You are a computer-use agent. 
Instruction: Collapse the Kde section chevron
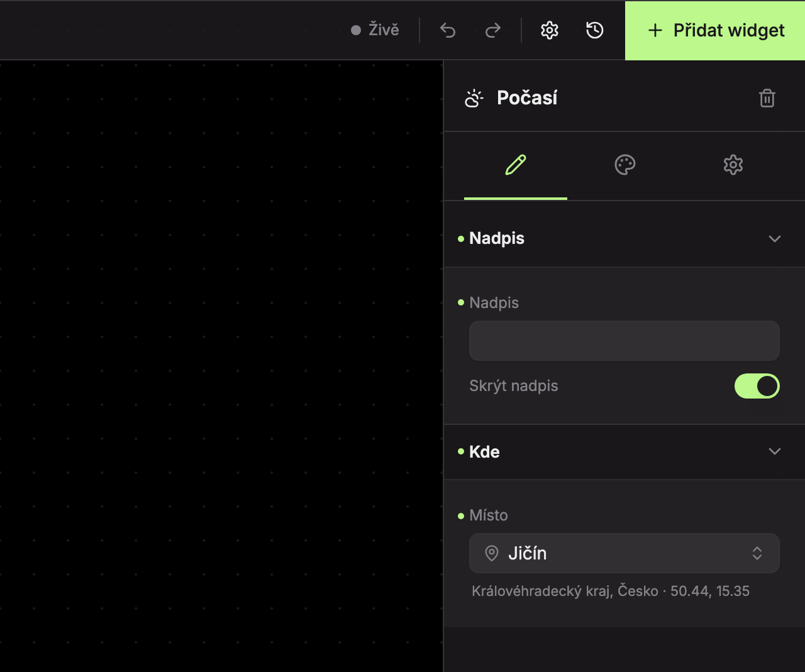775,451
